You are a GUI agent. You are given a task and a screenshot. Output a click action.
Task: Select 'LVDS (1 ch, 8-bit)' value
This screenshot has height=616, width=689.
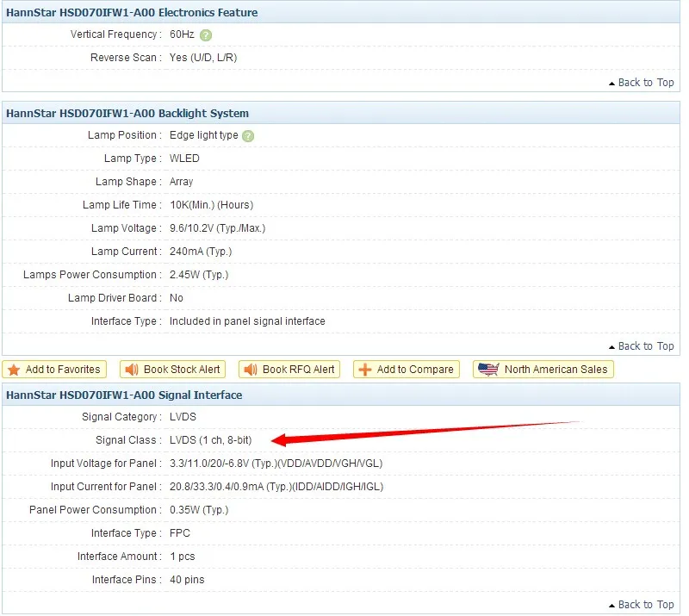click(210, 440)
